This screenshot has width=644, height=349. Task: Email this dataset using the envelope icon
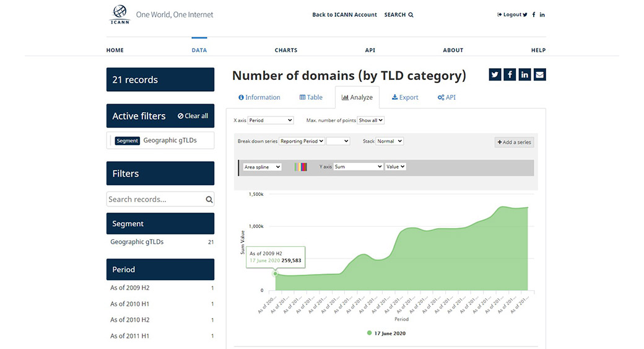(x=540, y=75)
